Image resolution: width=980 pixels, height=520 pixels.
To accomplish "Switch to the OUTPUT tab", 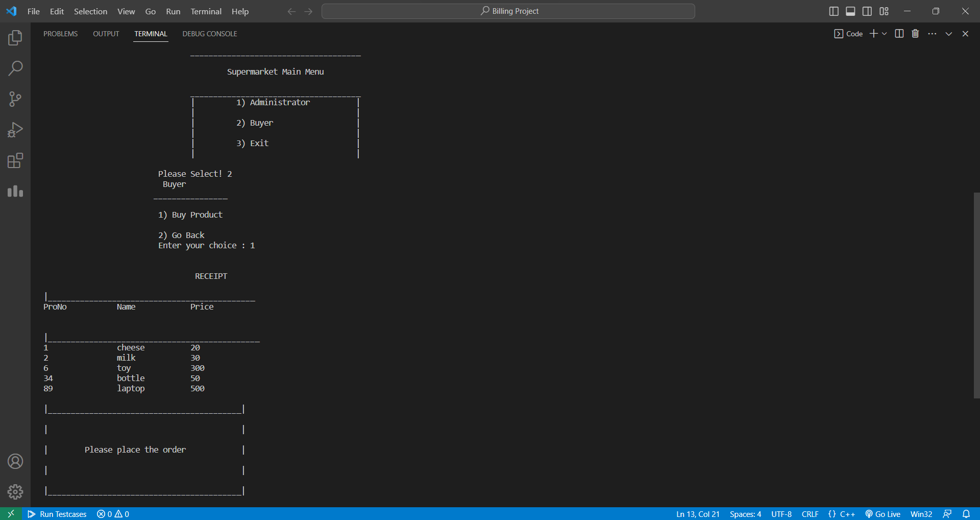I will [106, 34].
